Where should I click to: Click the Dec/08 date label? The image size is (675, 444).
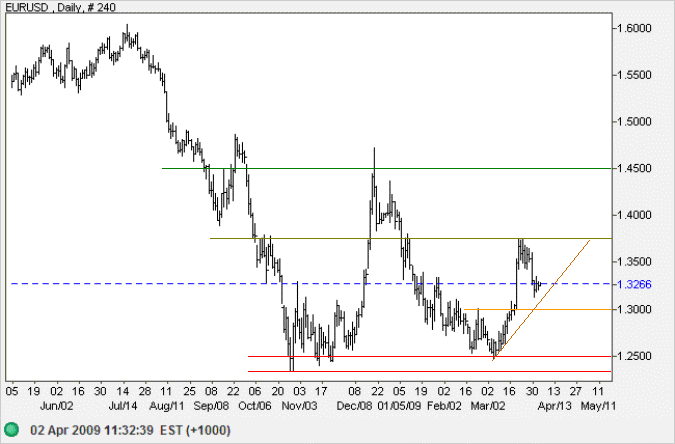[x=354, y=406]
